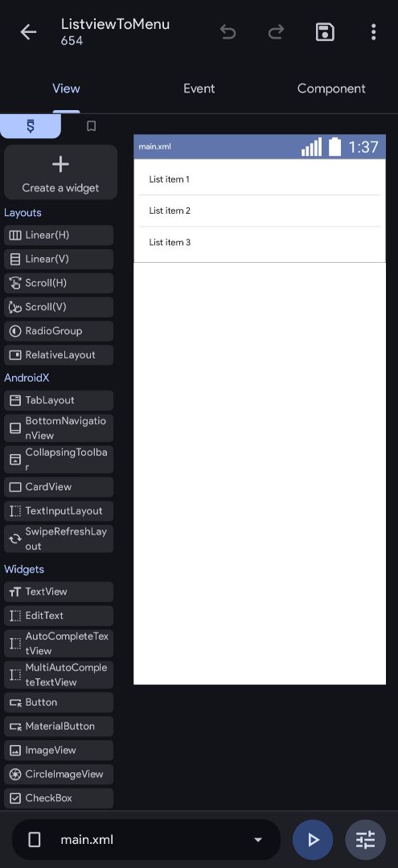Select the MaterialButton widget
The image size is (398, 868).
59,727
